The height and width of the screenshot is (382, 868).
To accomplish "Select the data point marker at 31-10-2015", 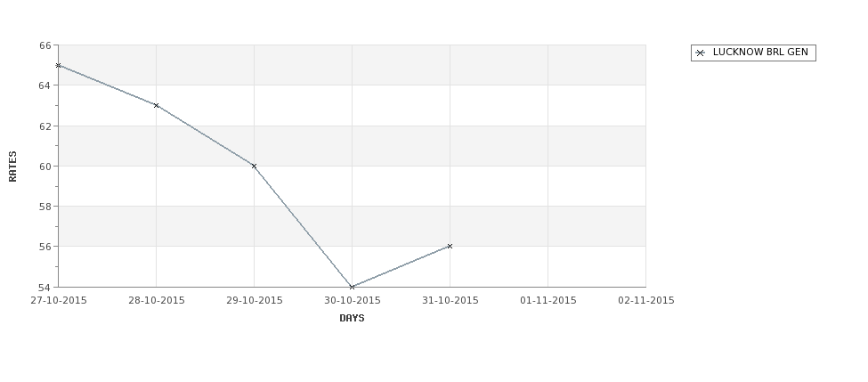I will click(x=450, y=247).
